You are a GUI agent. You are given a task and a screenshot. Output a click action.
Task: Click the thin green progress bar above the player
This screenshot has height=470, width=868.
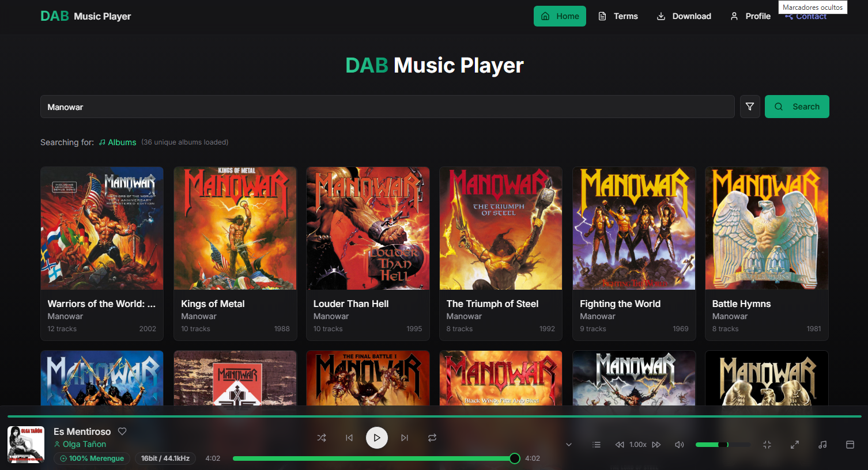point(434,416)
